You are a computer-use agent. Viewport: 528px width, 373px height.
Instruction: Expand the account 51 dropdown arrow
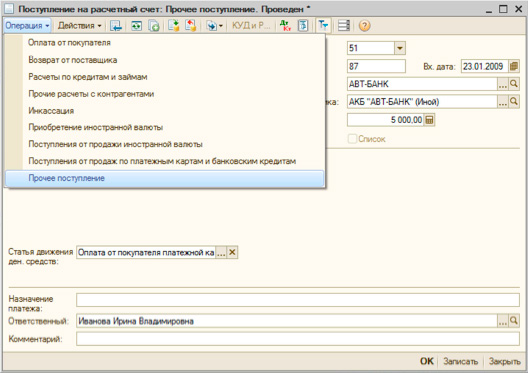400,48
